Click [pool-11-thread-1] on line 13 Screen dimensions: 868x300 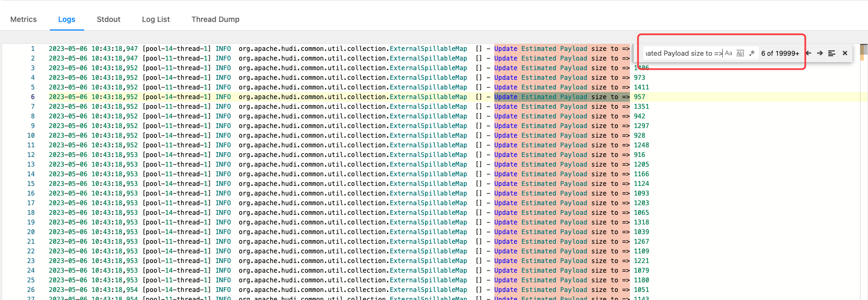(x=177, y=164)
